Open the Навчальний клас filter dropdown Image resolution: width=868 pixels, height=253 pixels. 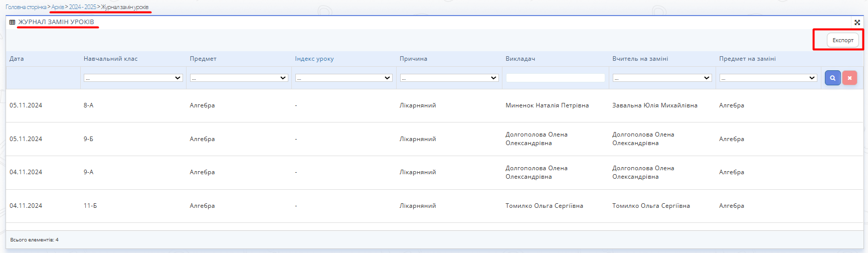[x=133, y=78]
